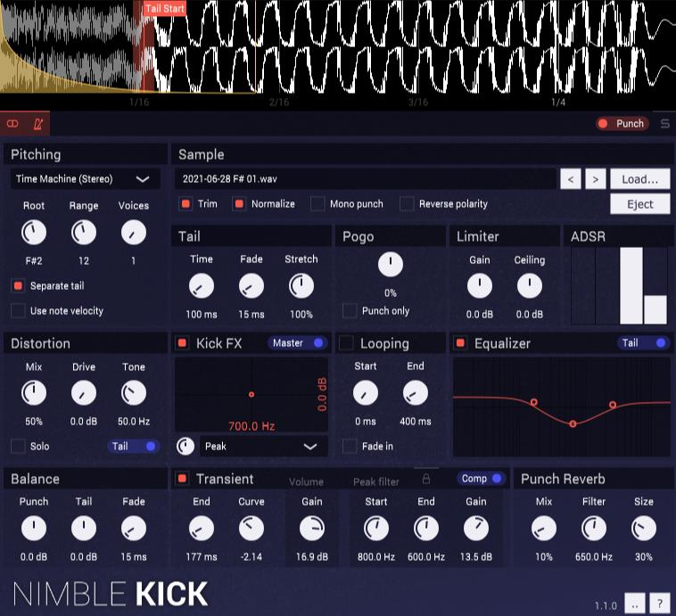Viewport: 676px width, 616px height.
Task: Click the small knob left of Peak dropdown
Action: tap(185, 446)
